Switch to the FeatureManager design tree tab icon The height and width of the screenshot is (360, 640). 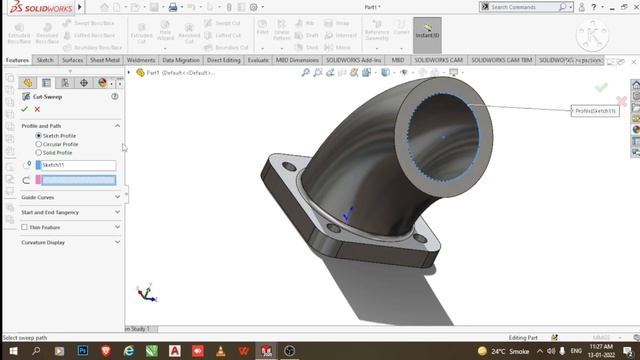[28, 83]
